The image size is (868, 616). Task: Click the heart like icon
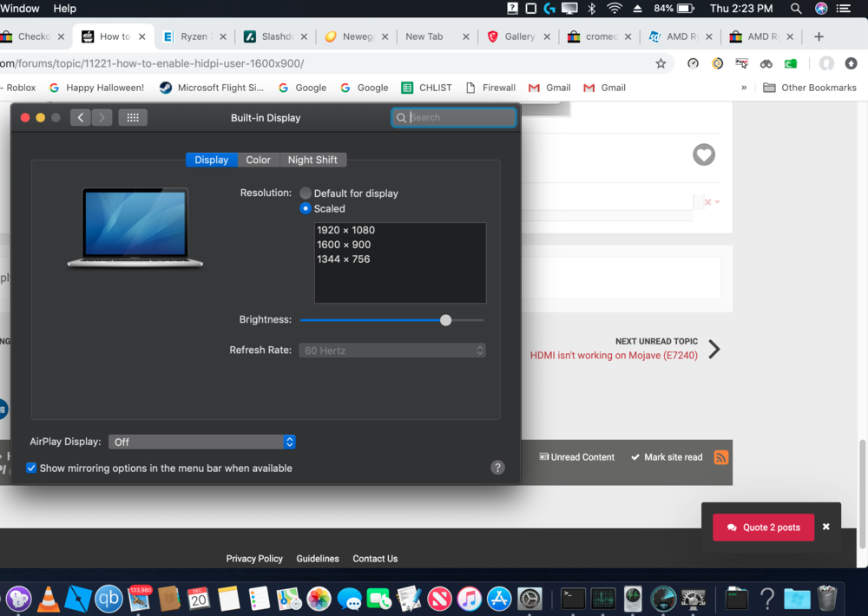tap(704, 154)
